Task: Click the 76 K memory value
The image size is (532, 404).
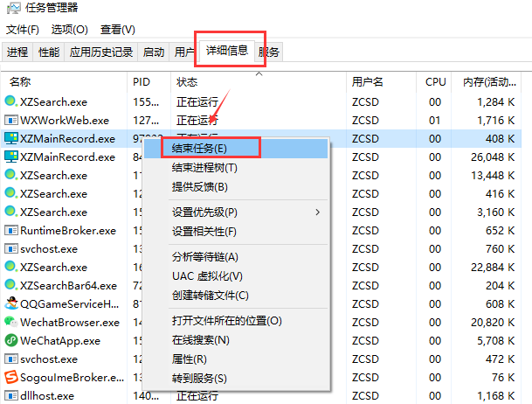Action: click(503, 377)
